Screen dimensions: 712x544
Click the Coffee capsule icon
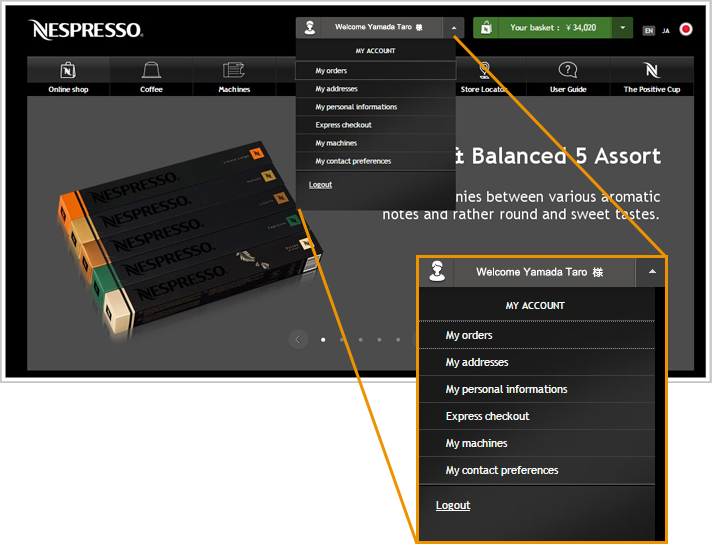(151, 70)
